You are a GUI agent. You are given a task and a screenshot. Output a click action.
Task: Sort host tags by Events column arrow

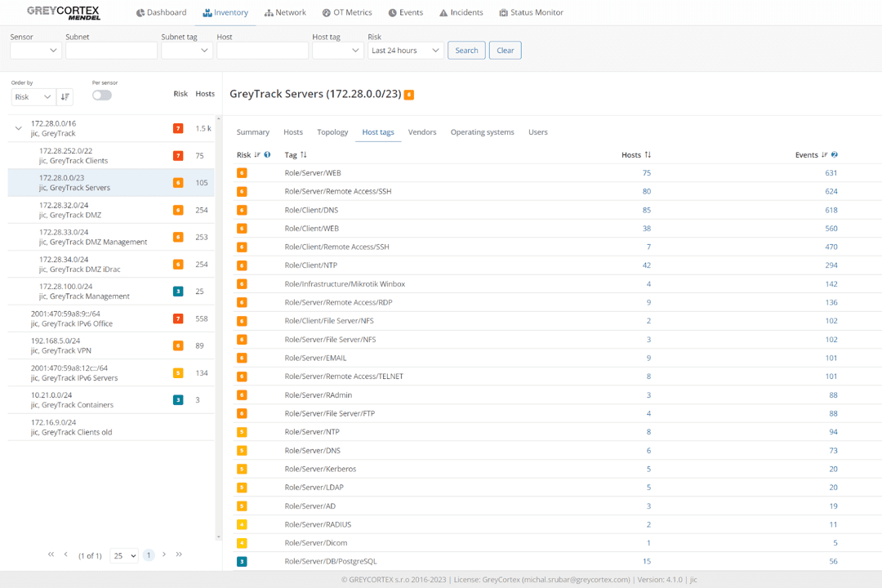(x=824, y=154)
